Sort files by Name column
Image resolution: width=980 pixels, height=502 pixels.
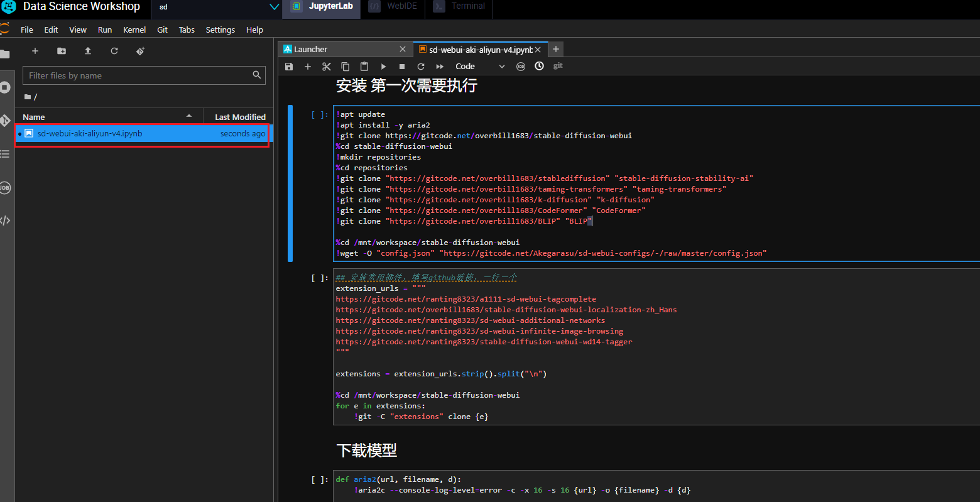34,117
